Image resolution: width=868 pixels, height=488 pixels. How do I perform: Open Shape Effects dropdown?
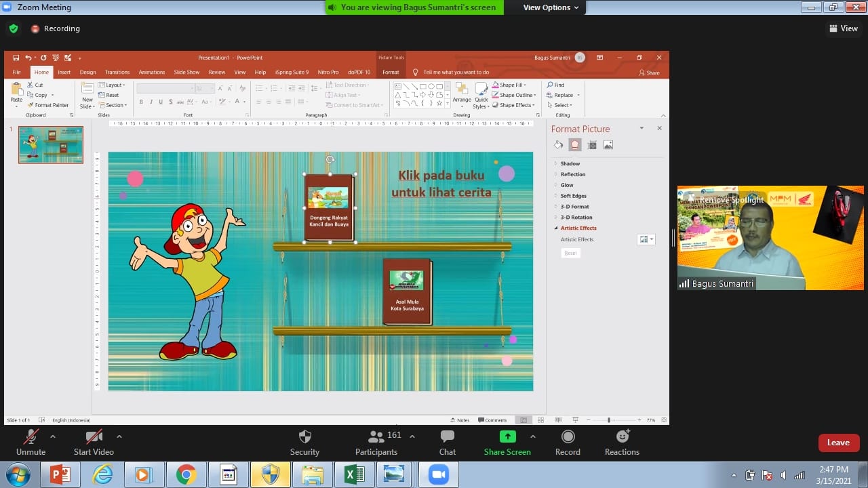coord(514,105)
